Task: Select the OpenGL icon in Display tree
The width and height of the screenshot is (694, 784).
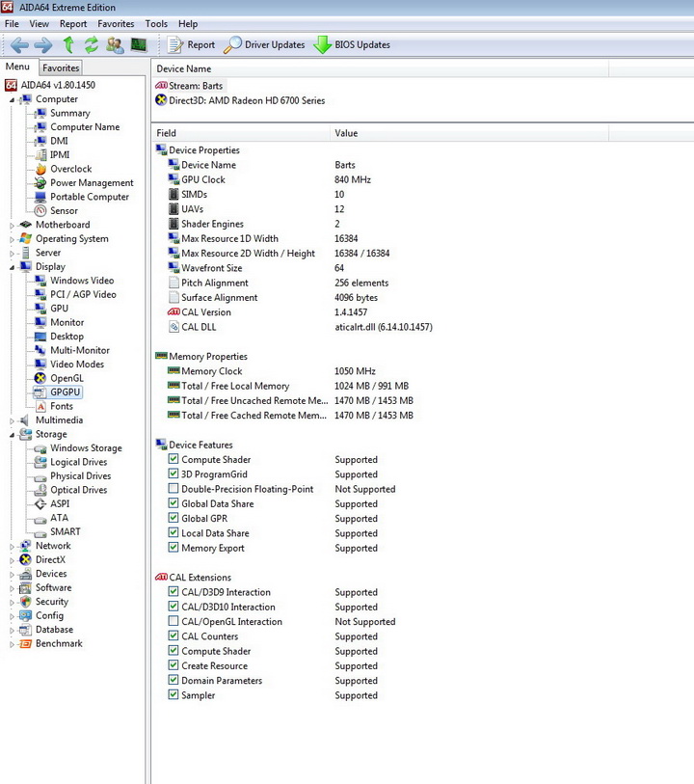Action: pos(40,379)
